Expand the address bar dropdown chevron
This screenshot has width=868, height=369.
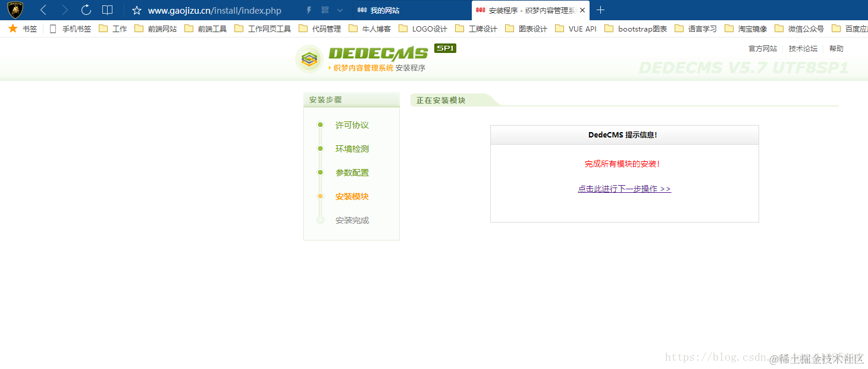340,10
